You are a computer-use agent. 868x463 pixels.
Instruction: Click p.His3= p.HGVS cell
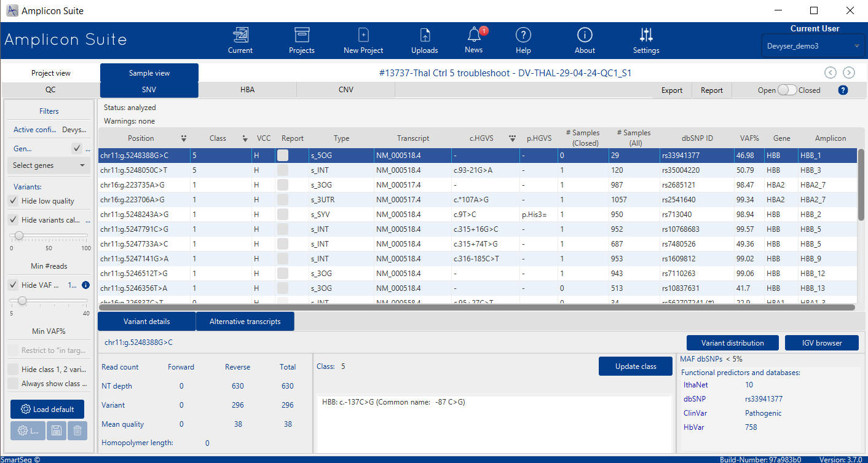point(539,215)
